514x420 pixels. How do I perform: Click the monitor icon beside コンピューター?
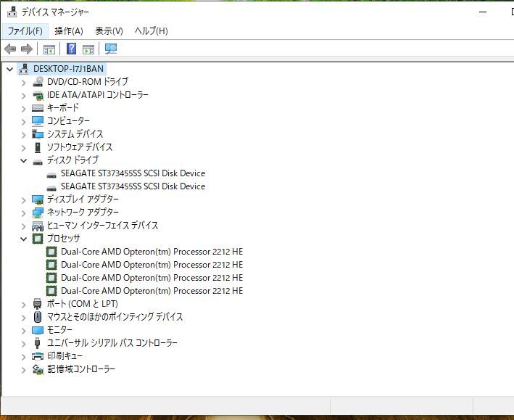click(x=38, y=120)
